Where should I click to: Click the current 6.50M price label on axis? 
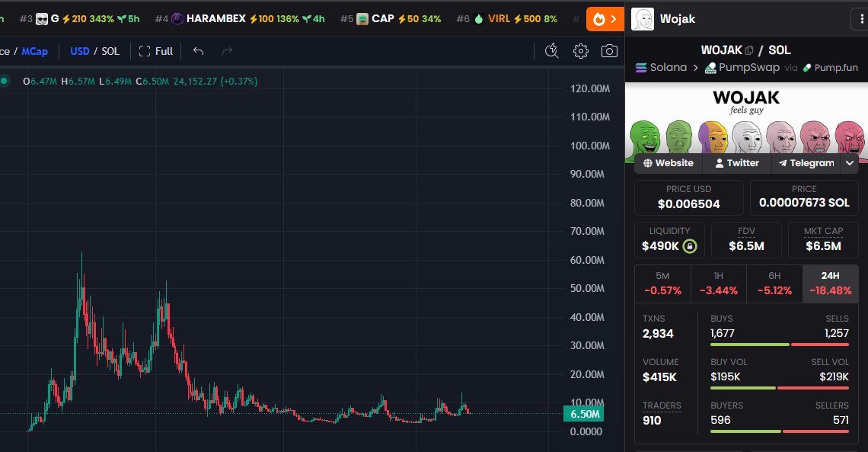click(x=584, y=414)
